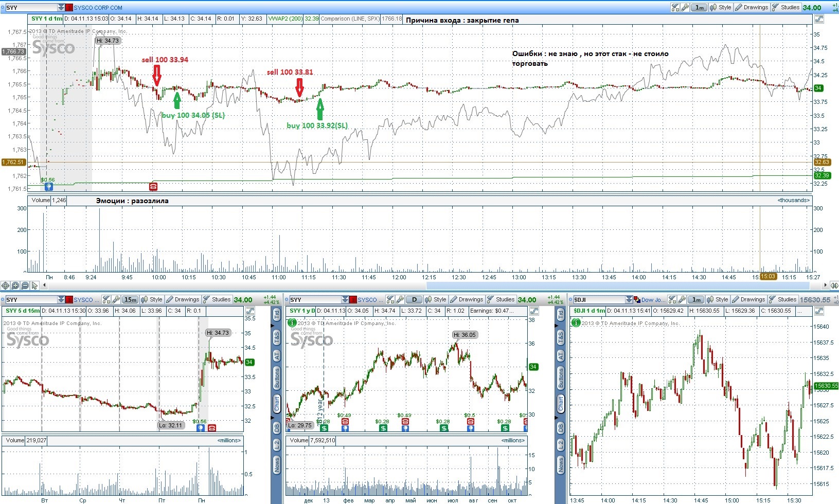The width and height of the screenshot is (839, 504).
Task: Toggle the Trd side tab beside the 15m chart
Action: 277,314
